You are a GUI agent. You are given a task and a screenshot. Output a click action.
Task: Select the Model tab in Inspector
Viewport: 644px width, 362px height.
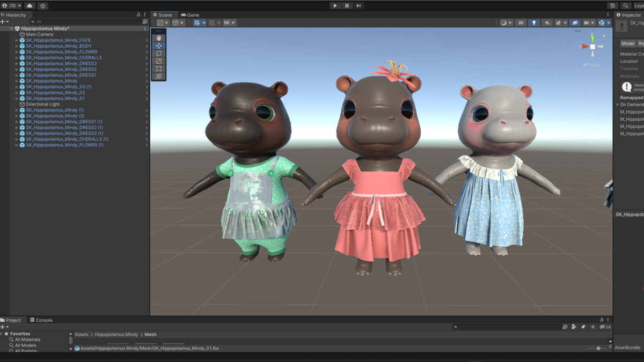627,43
